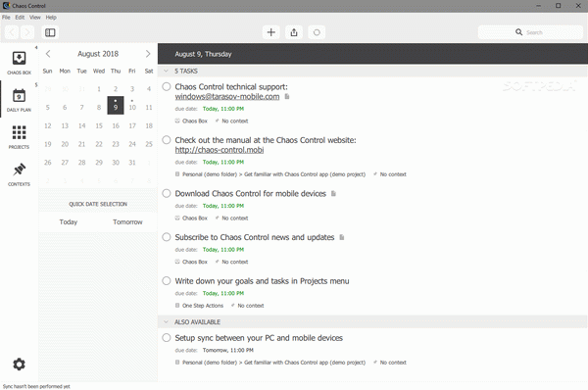588x390 pixels.
Task: Open note icon on technical support task
Action: click(x=287, y=97)
